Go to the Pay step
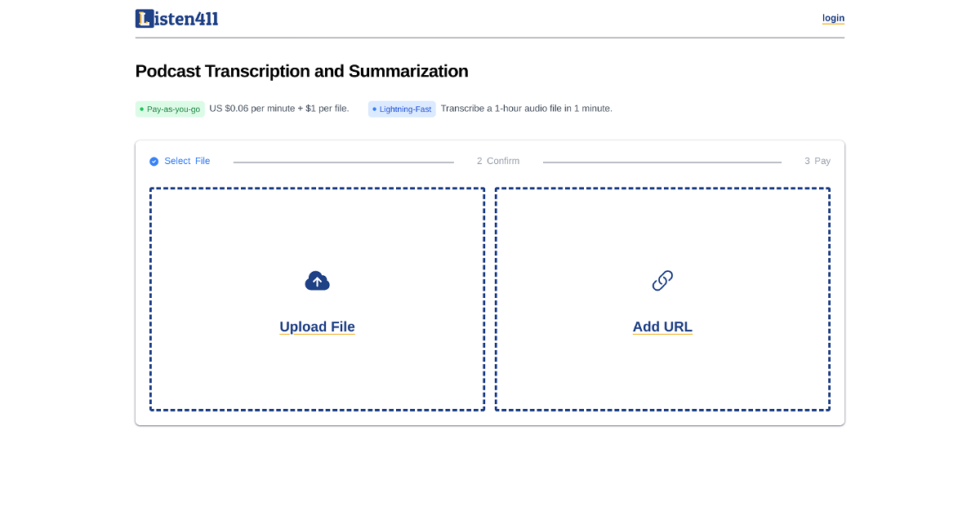Screen dimensions: 980x511 tap(817, 161)
